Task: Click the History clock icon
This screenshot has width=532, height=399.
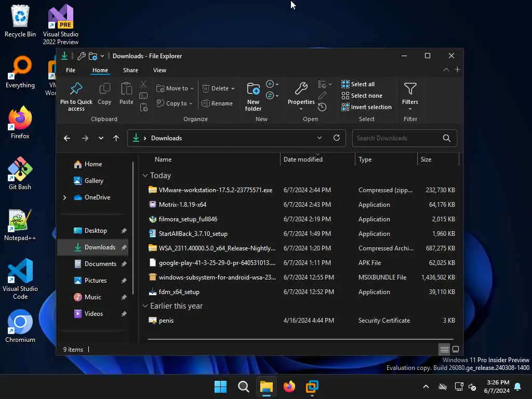Action: click(x=322, y=107)
